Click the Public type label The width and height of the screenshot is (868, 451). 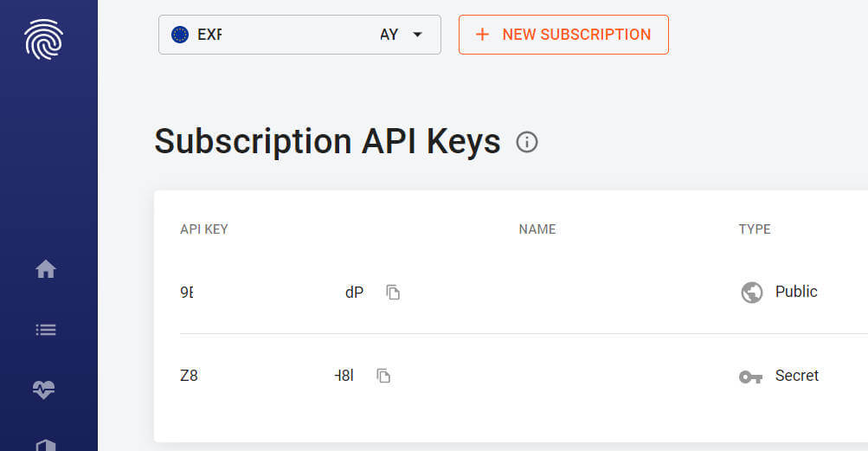coord(796,292)
